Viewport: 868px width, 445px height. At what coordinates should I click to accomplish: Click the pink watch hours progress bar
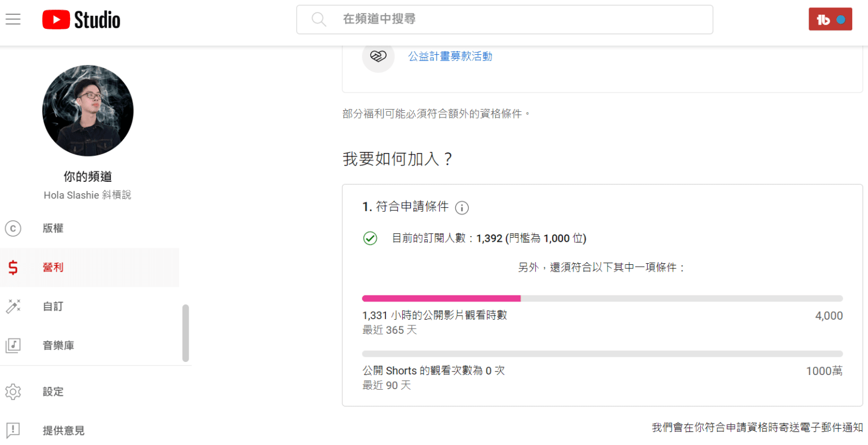pyautogui.click(x=441, y=298)
